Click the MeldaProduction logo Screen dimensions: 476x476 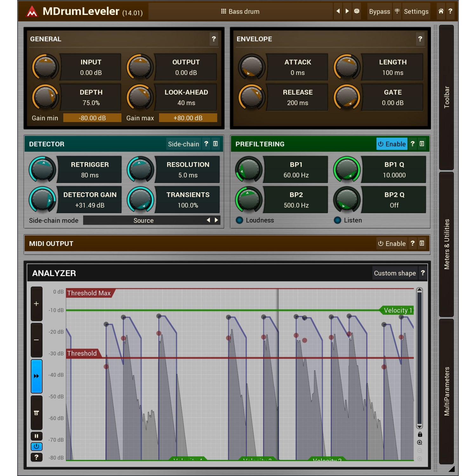32,12
